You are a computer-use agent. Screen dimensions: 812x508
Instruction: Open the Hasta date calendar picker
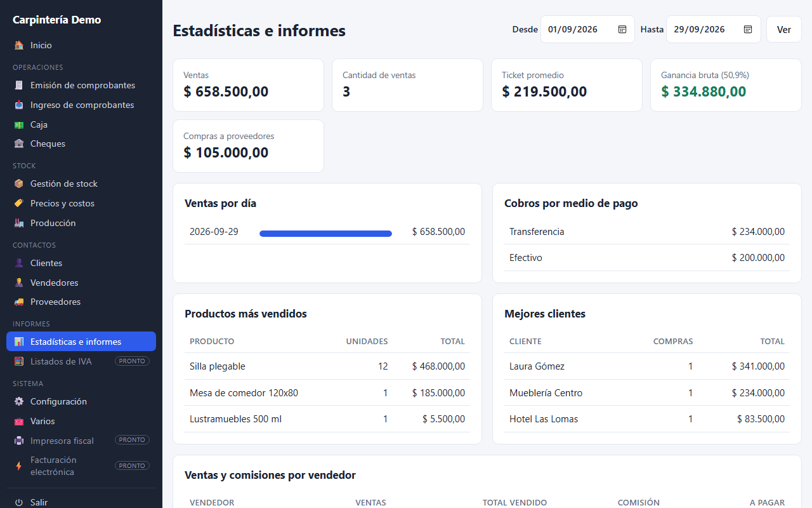[x=748, y=29]
